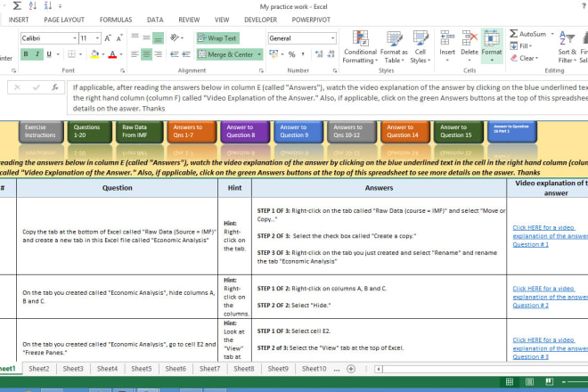Toggle Italic formatting

tap(37, 54)
